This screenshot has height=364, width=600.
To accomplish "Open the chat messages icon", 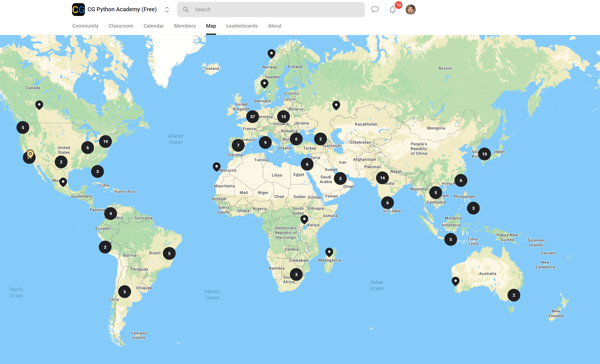I will tap(375, 9).
